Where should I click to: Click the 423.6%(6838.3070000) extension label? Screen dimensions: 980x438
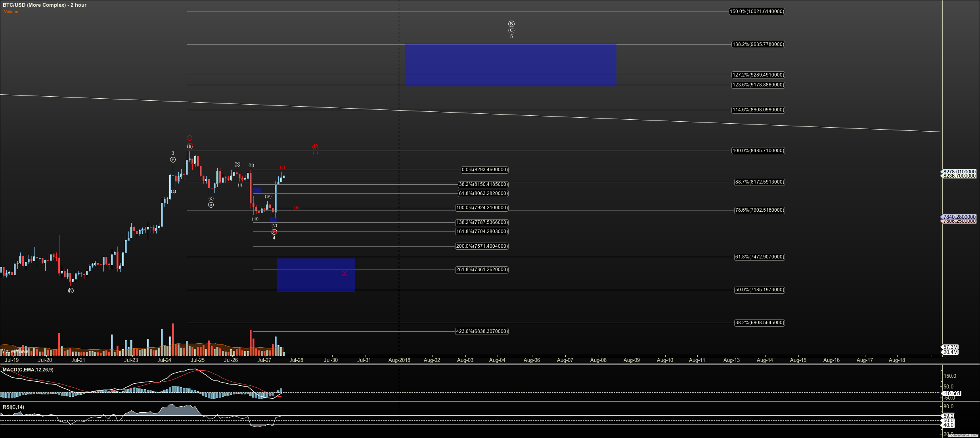click(x=482, y=331)
